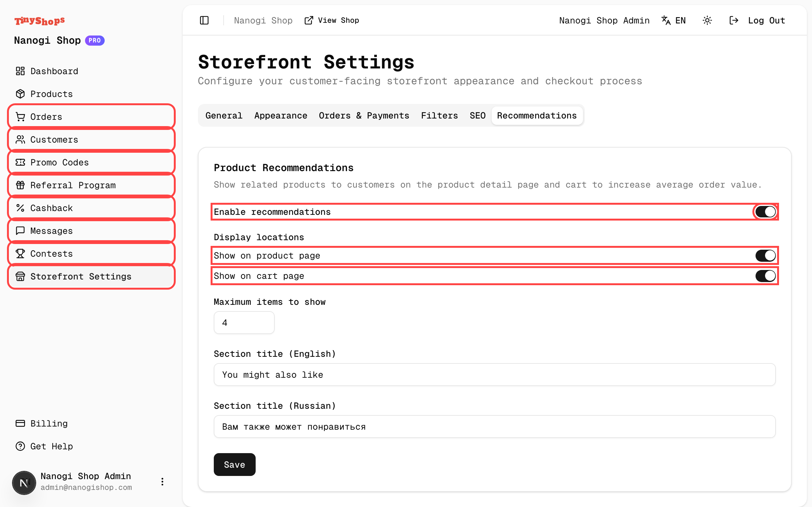Open the account options three-dot menu
812x507 pixels.
(x=162, y=482)
